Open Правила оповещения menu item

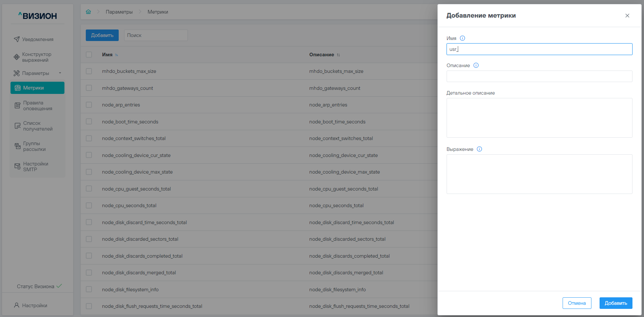pyautogui.click(x=37, y=105)
